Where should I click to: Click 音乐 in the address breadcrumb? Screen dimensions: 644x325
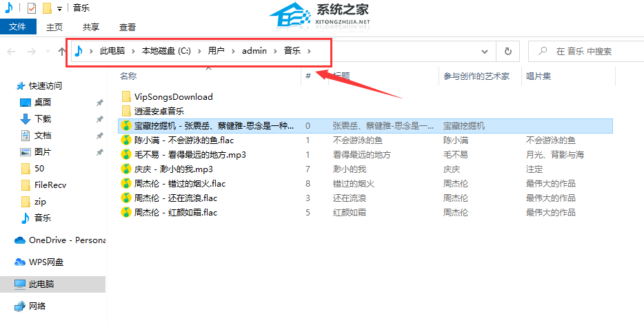click(x=292, y=51)
